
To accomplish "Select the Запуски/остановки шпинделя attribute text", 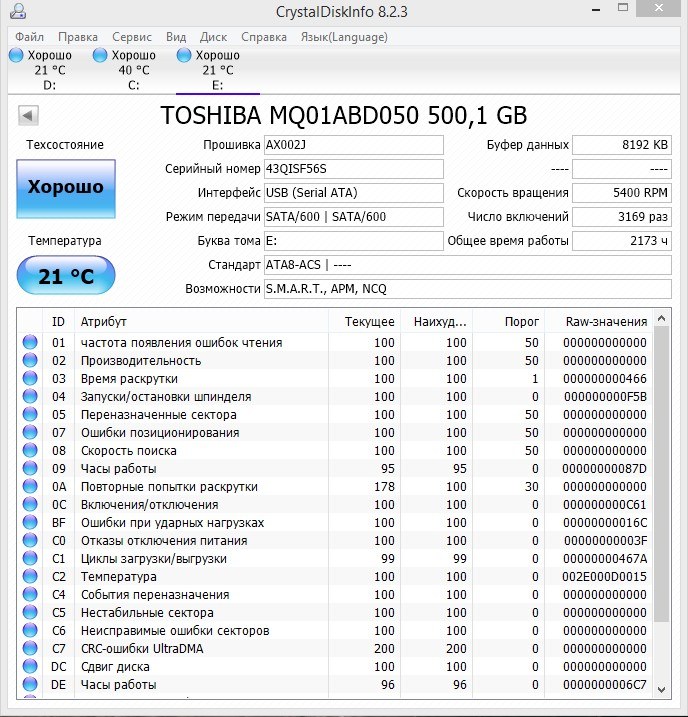I will (166, 396).
